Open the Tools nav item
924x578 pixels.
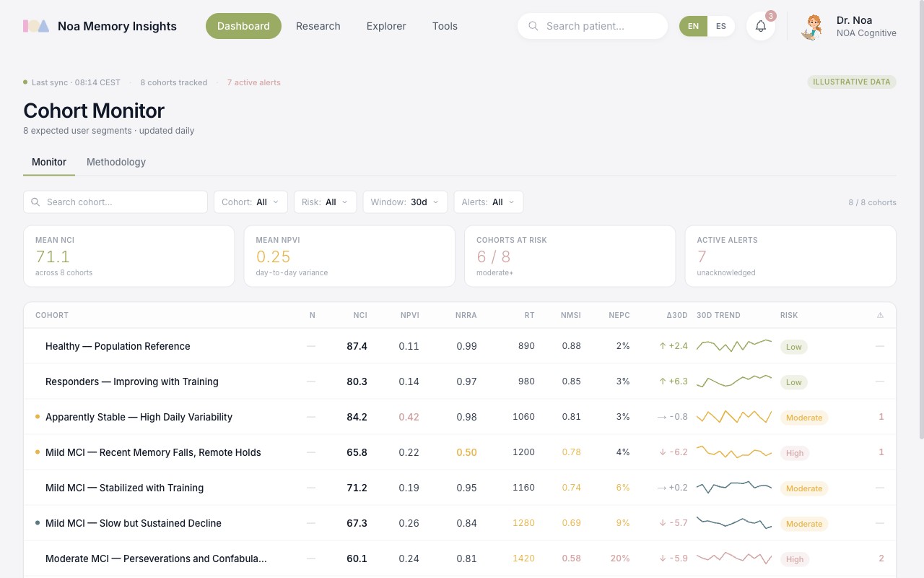tap(445, 26)
